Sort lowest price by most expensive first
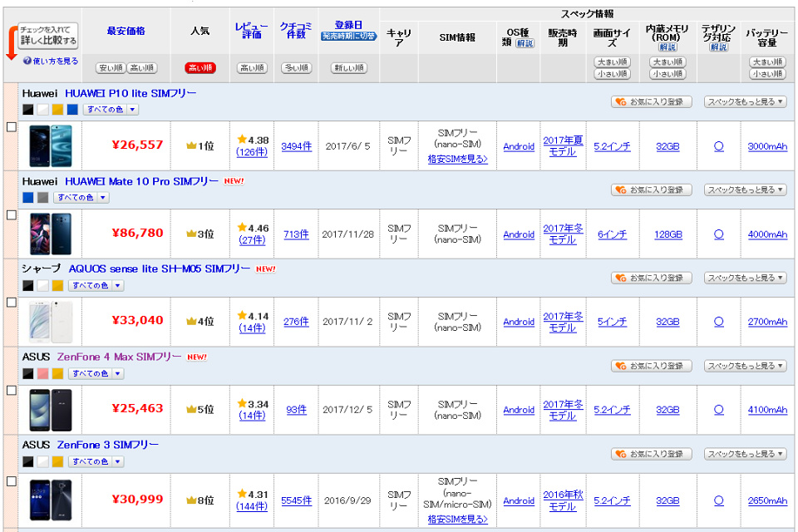This screenshot has width=798, height=532. [142, 67]
